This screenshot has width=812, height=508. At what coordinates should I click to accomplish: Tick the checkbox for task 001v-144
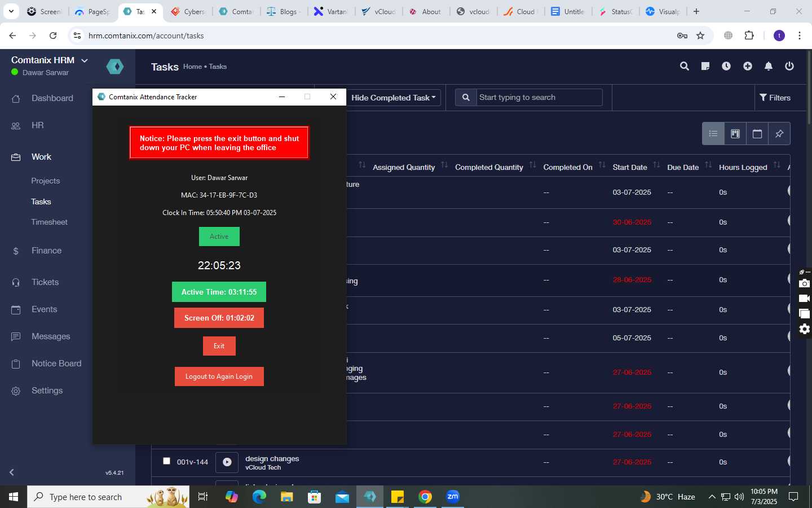pyautogui.click(x=166, y=461)
